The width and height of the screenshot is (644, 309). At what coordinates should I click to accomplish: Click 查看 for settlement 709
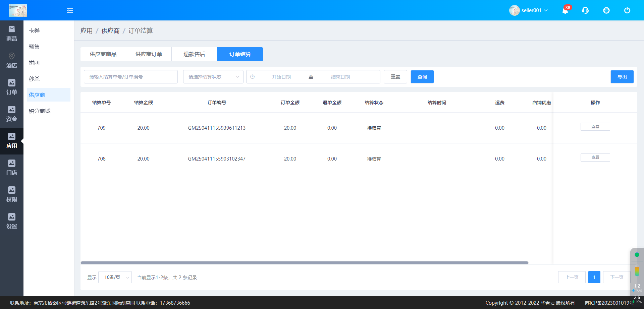595,127
